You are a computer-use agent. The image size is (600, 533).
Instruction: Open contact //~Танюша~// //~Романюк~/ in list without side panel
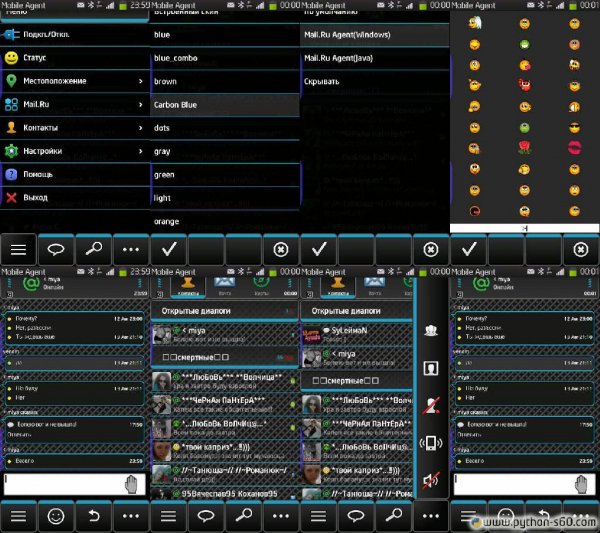tap(225, 474)
